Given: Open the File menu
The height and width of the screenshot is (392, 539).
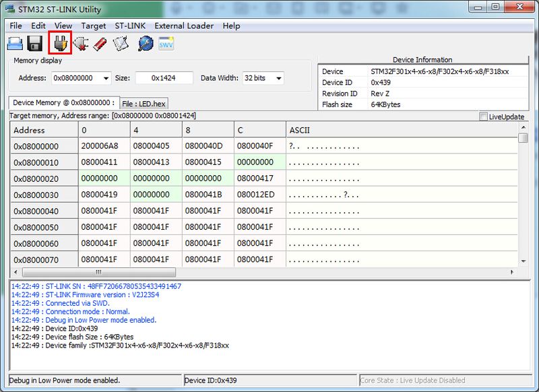Looking at the screenshot, I should point(15,26).
